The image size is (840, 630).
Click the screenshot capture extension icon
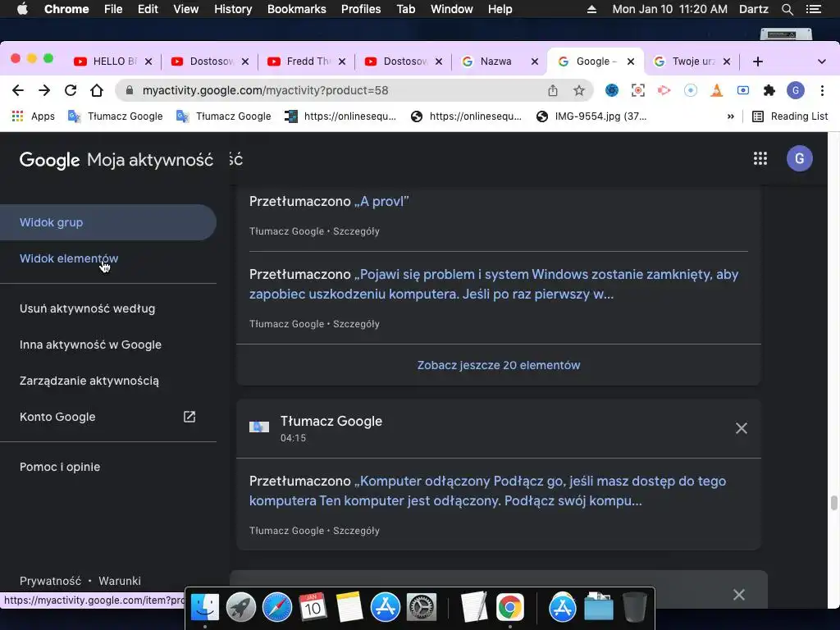coord(638,90)
